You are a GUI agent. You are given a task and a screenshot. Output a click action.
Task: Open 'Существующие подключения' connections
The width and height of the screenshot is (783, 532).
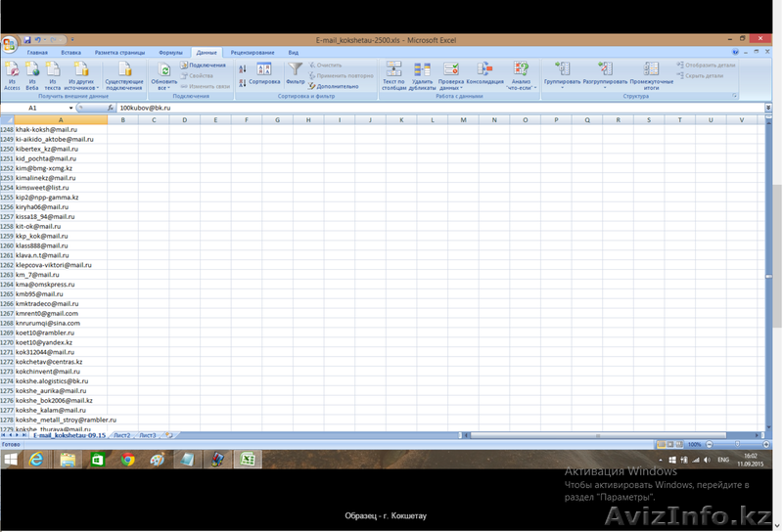[124, 74]
